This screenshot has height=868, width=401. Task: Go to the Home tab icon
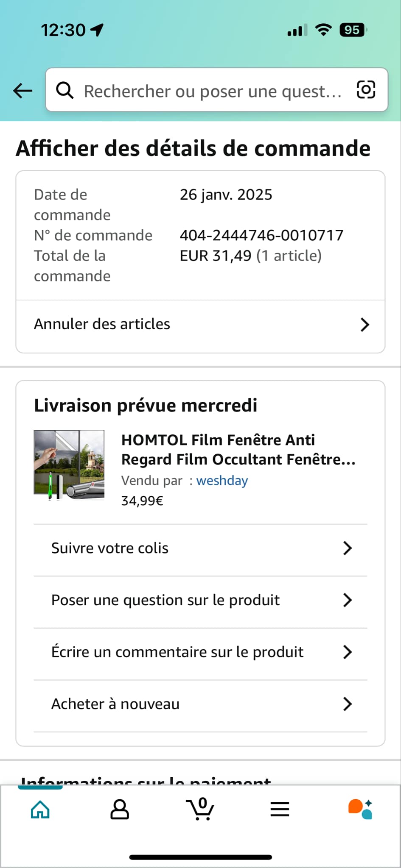(40, 810)
